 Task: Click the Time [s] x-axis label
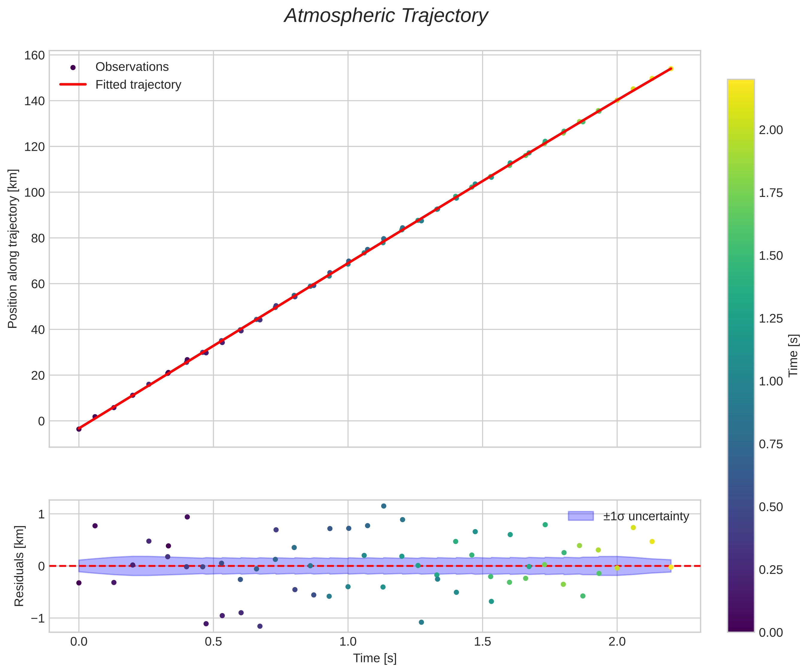[375, 658]
